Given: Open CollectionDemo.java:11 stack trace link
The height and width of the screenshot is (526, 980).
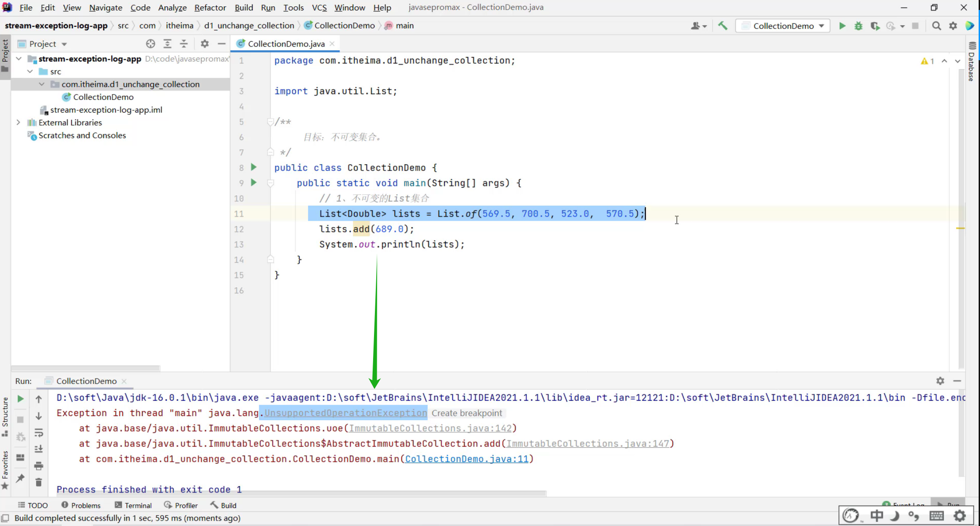Looking at the screenshot, I should point(466,459).
